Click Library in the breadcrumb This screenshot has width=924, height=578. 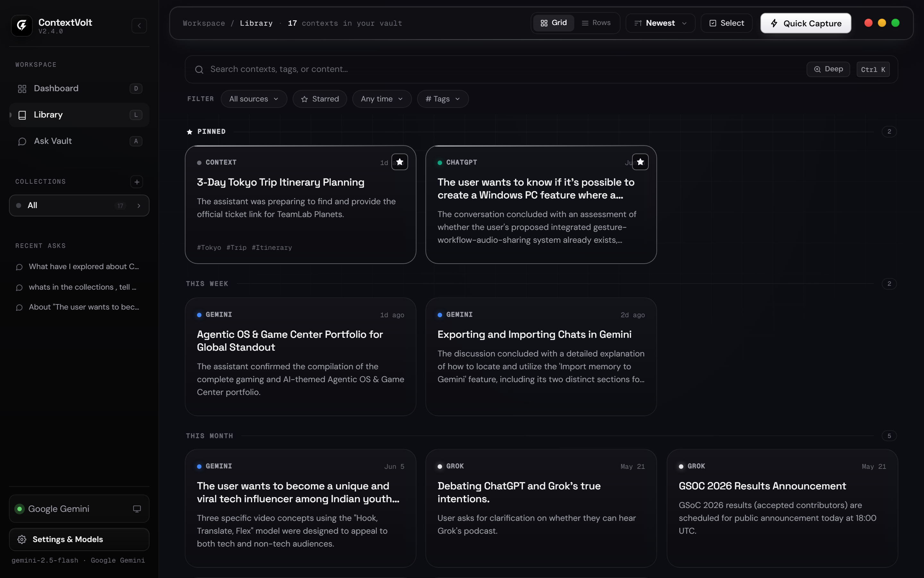click(256, 23)
